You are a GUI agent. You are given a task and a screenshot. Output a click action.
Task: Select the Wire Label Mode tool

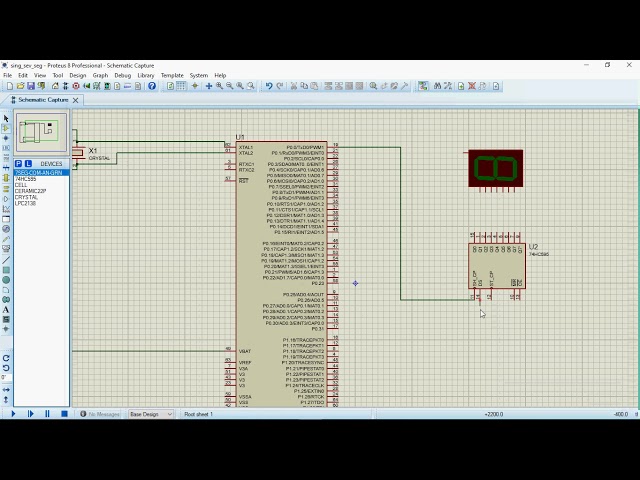(x=6, y=148)
